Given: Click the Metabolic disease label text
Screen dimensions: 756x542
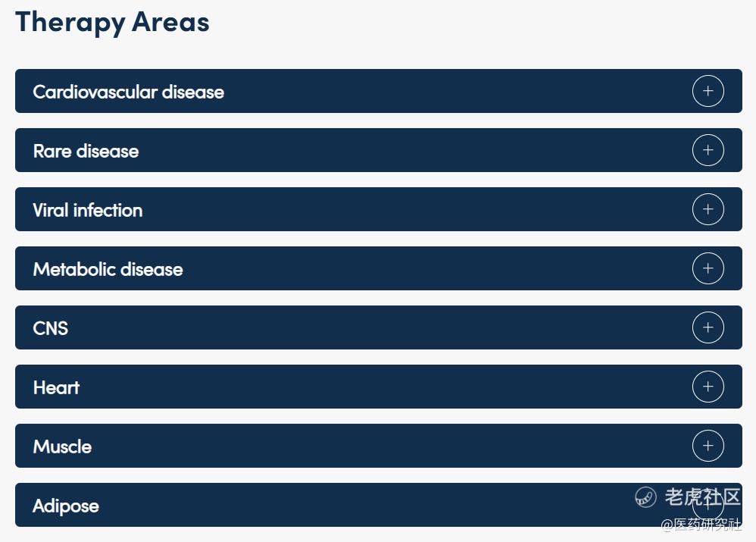Looking at the screenshot, I should coord(108,269).
